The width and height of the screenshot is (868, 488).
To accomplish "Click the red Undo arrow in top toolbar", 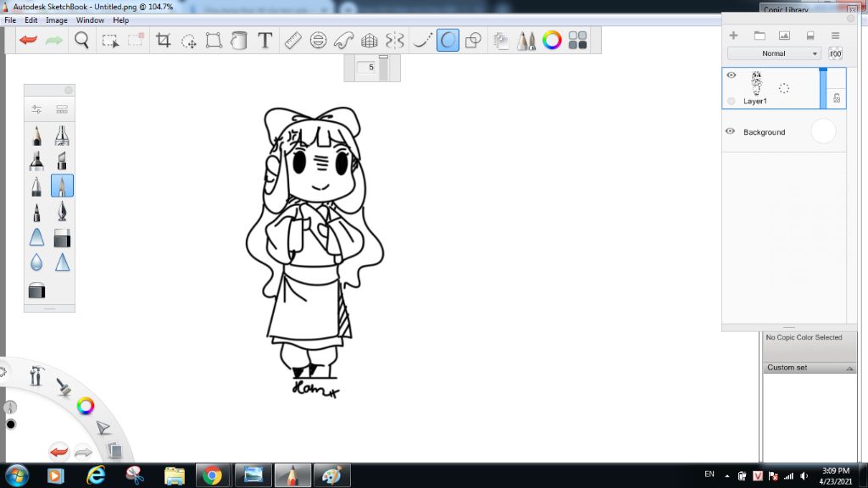I will (28, 41).
